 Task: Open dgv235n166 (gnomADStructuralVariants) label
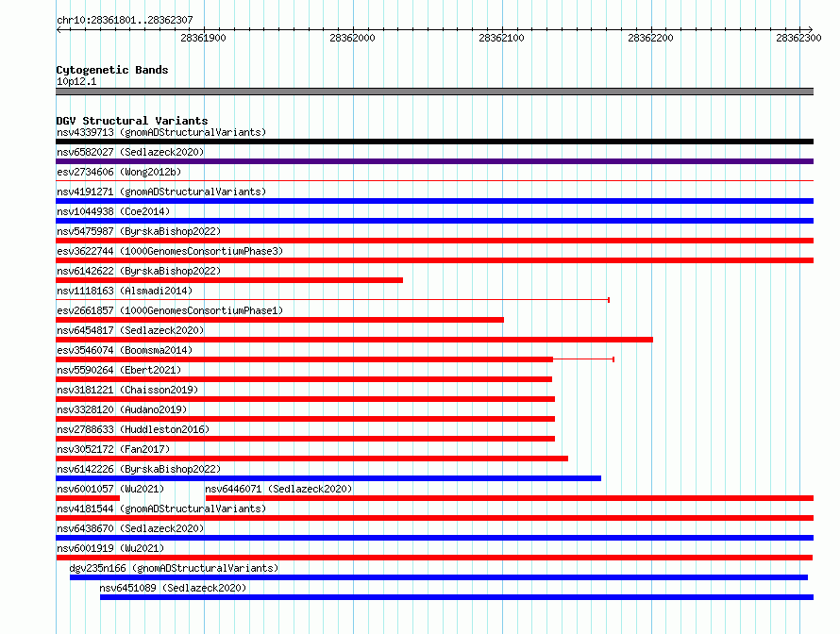[x=174, y=568]
